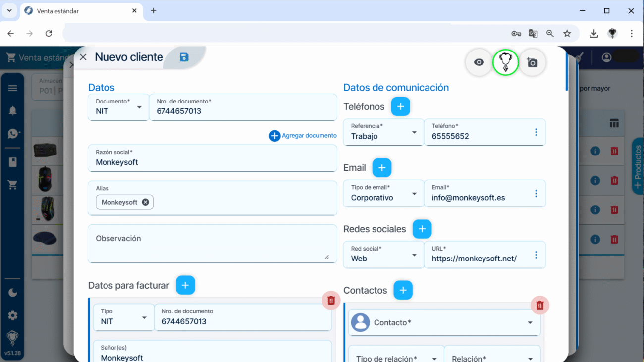Click the add photo camera icon

532,62
